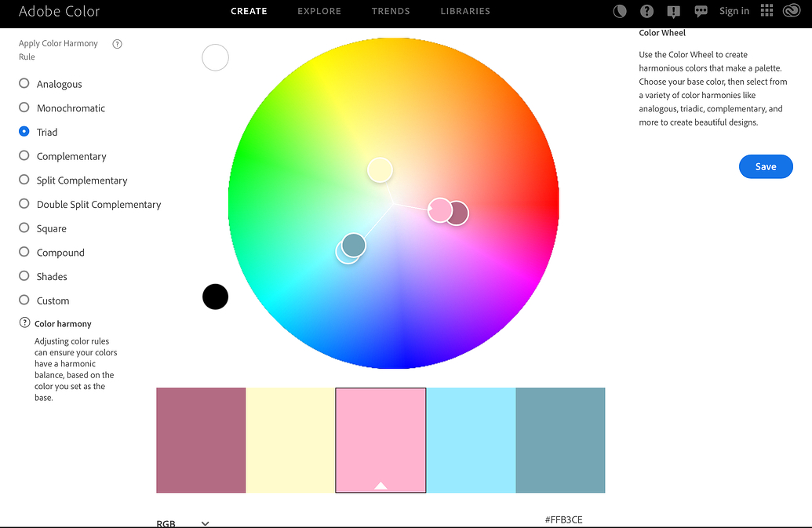Click the Creative Cloud logo icon
Viewport: 812px width, 528px height.
click(x=792, y=11)
